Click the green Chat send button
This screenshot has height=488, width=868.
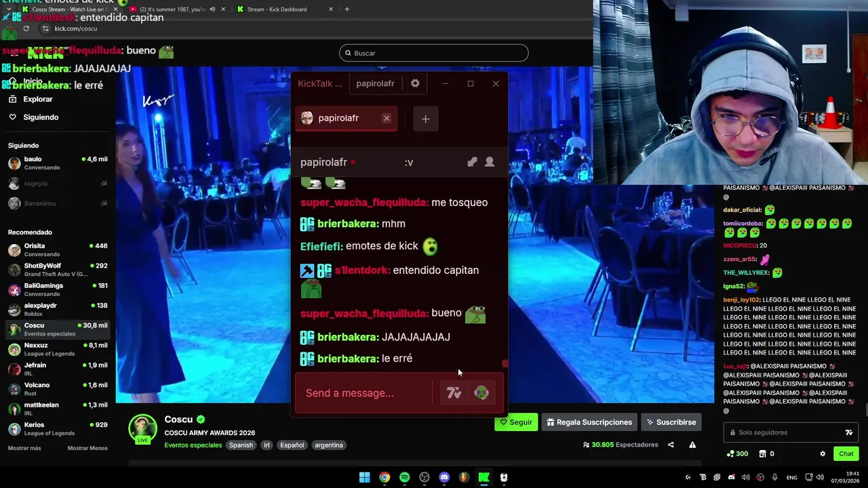click(846, 454)
